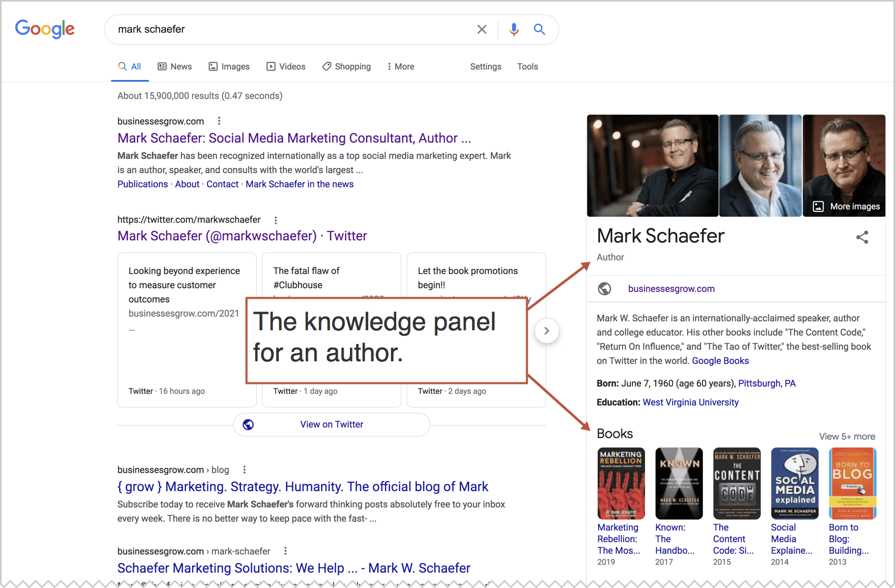The height and width of the screenshot is (588, 895).
Task: Open options menu for the twitter.com/markwschaefer result
Action: (276, 220)
